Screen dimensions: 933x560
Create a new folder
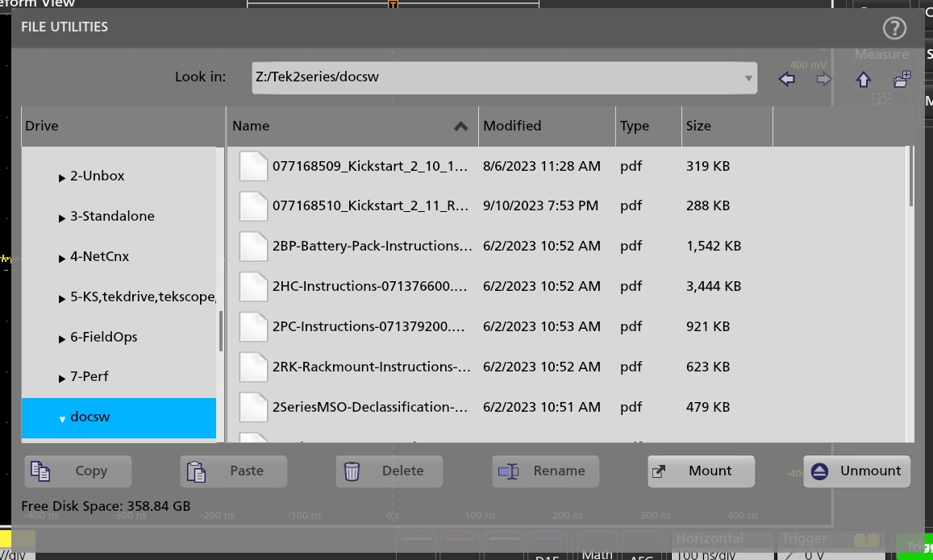(x=902, y=78)
